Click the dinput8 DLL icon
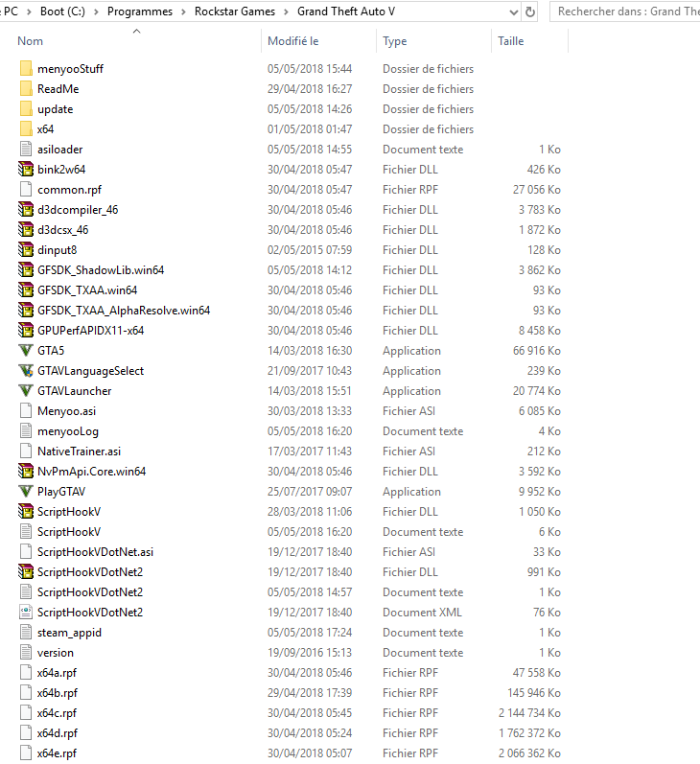This screenshot has height=764, width=700. click(26, 250)
